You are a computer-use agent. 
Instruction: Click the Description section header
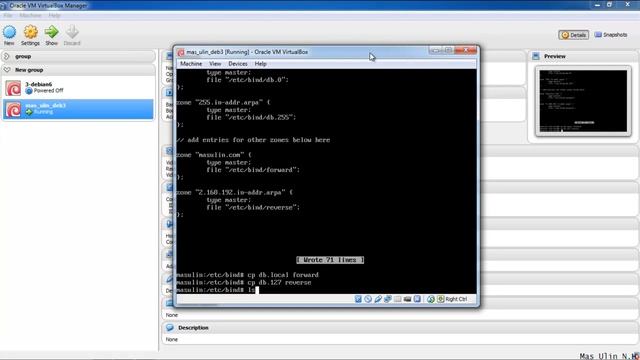click(x=400, y=328)
